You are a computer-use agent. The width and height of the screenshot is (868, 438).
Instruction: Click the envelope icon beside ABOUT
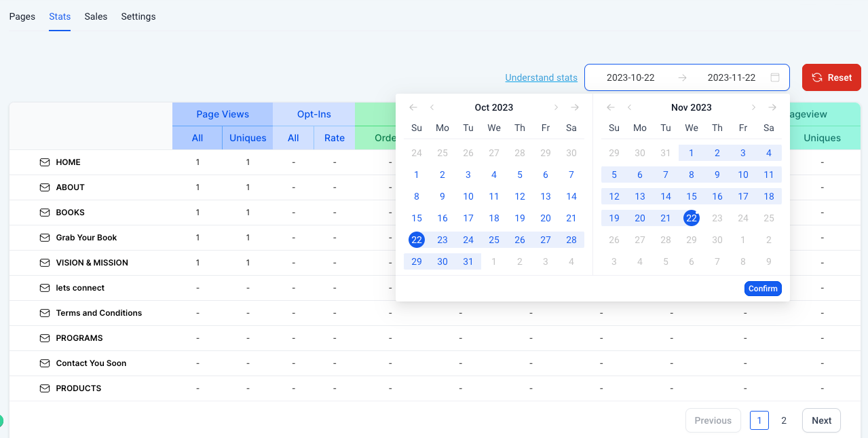point(44,187)
